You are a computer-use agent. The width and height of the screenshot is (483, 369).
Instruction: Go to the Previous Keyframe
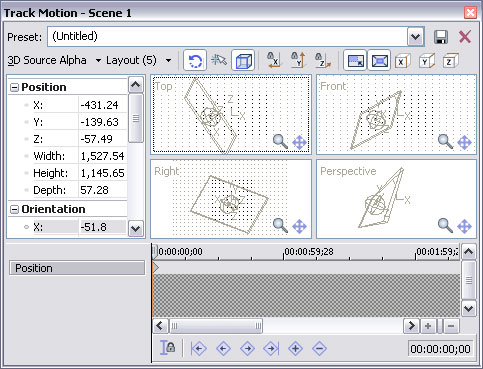(x=223, y=349)
